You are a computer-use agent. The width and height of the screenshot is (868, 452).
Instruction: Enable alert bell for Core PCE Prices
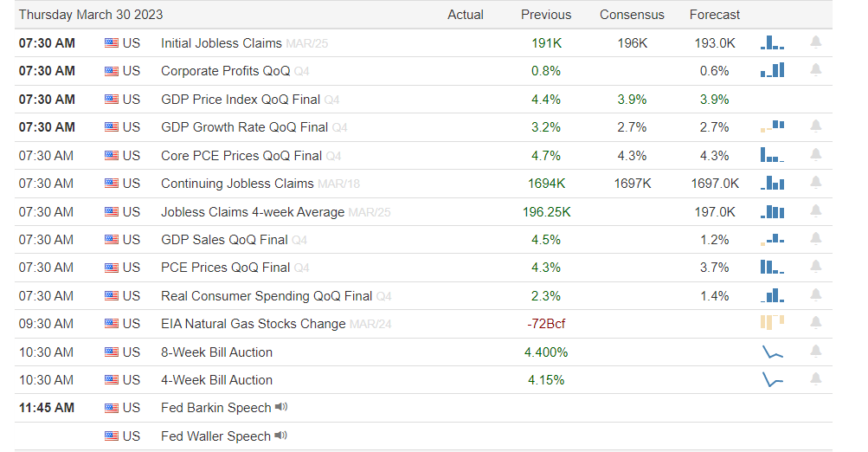(815, 155)
